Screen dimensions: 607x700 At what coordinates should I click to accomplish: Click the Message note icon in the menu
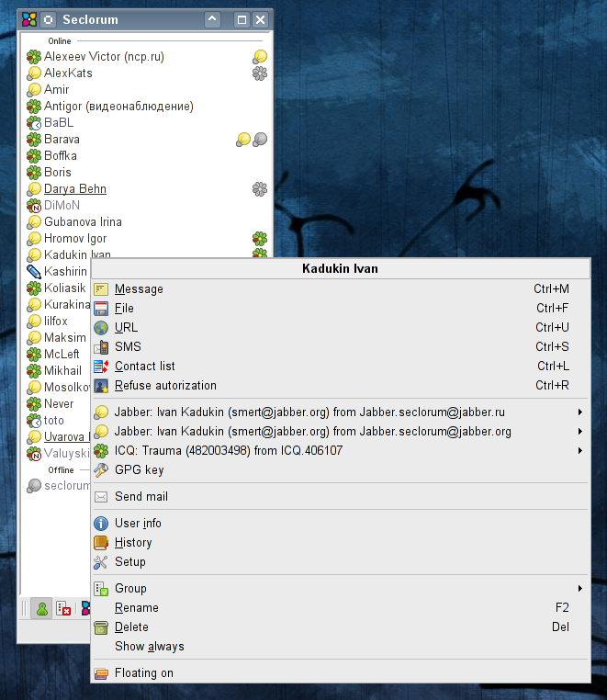[101, 289]
